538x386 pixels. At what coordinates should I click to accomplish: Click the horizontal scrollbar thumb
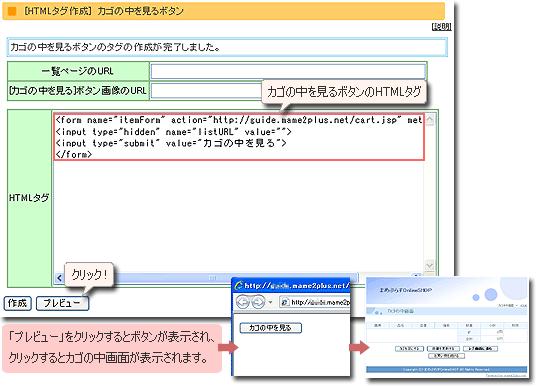coord(211,278)
